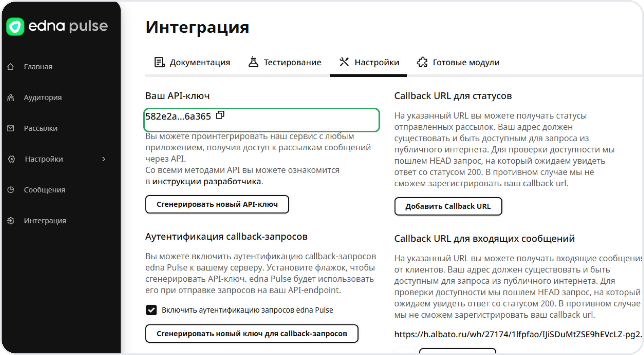Click the edna pulse logo icon
This screenshot has height=355, width=644.
[x=15, y=26]
